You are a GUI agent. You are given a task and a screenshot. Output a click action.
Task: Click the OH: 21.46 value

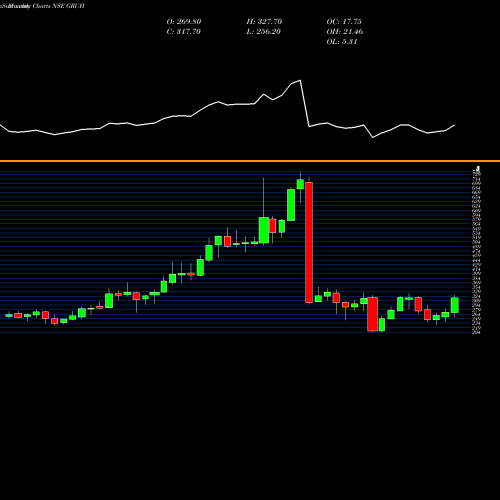345,32
